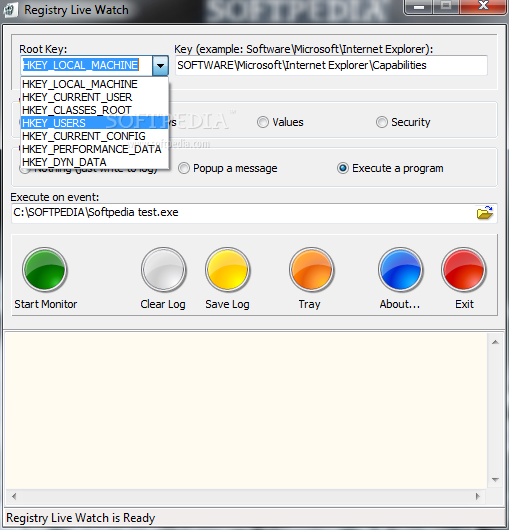509x530 pixels.
Task: Pick HKEY_CLASSES_ROOT from the list
Action: [x=95, y=110]
